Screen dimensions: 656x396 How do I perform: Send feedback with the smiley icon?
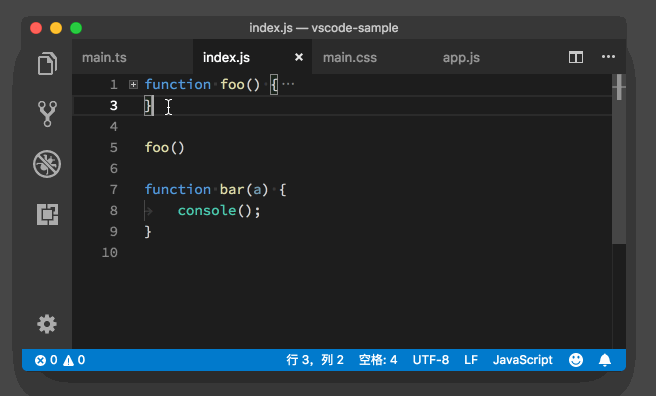pos(576,360)
